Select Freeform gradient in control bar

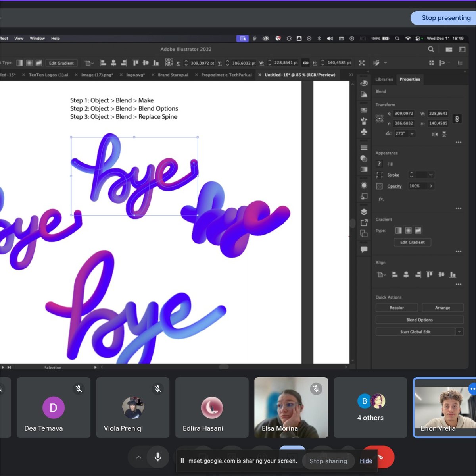coord(38,63)
